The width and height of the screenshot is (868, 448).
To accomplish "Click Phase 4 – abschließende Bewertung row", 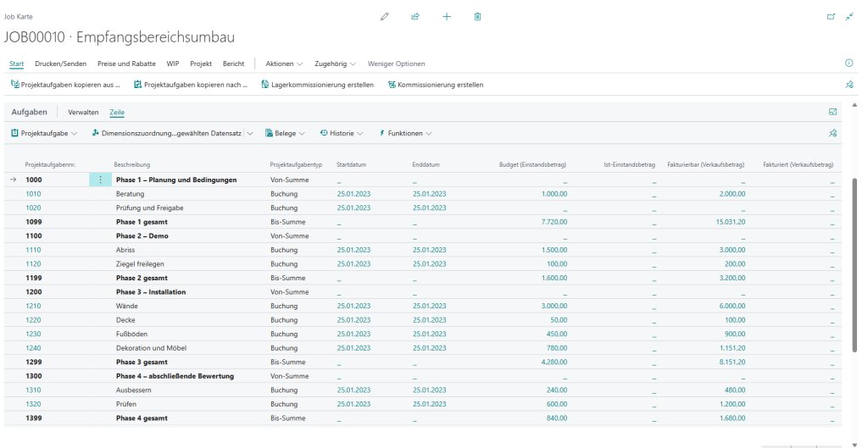I will tap(423, 376).
